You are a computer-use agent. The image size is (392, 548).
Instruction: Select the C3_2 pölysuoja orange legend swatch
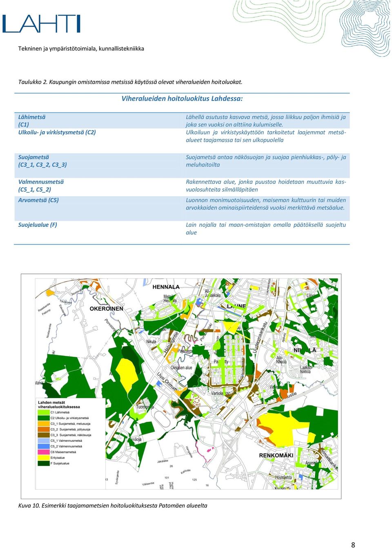pyautogui.click(x=44, y=429)
